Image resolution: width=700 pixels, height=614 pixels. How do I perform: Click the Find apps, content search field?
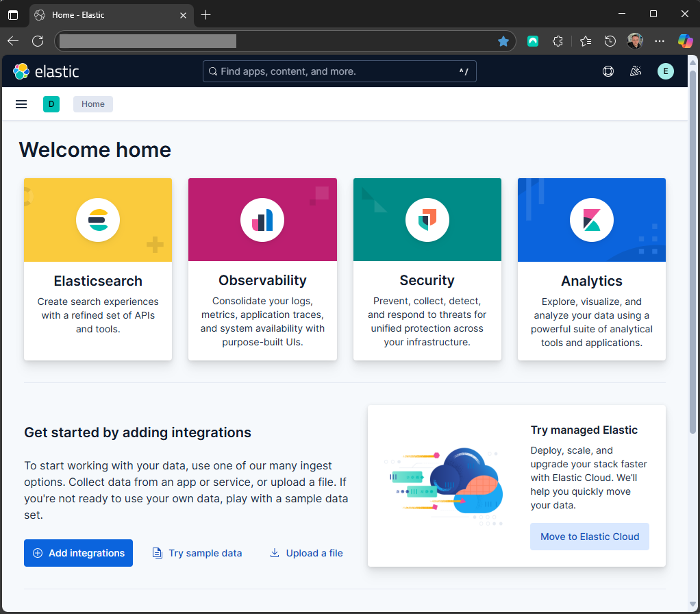(x=339, y=71)
